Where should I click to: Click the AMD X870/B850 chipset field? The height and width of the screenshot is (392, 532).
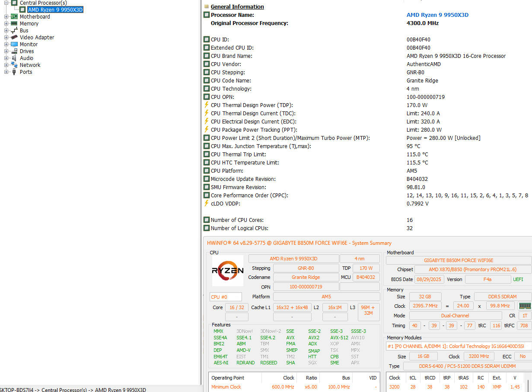[473, 269]
